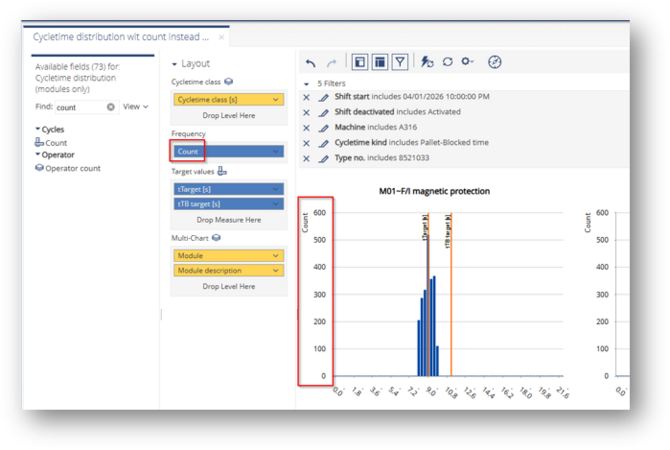The image size is (670, 450).
Task: Clear the Find search box
Action: pos(111,107)
